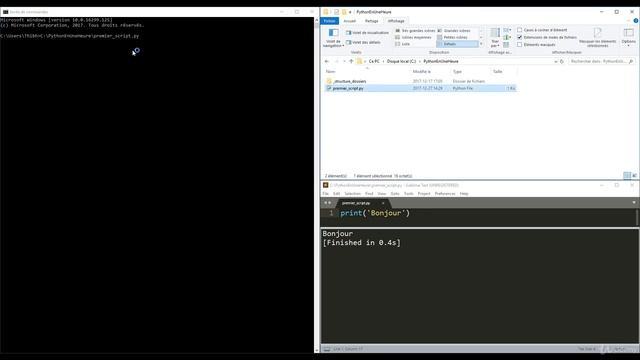Image resolution: width=640 pixels, height=360 pixels.
Task: Choose Liste layout in Explorer
Action: pyautogui.click(x=402, y=44)
